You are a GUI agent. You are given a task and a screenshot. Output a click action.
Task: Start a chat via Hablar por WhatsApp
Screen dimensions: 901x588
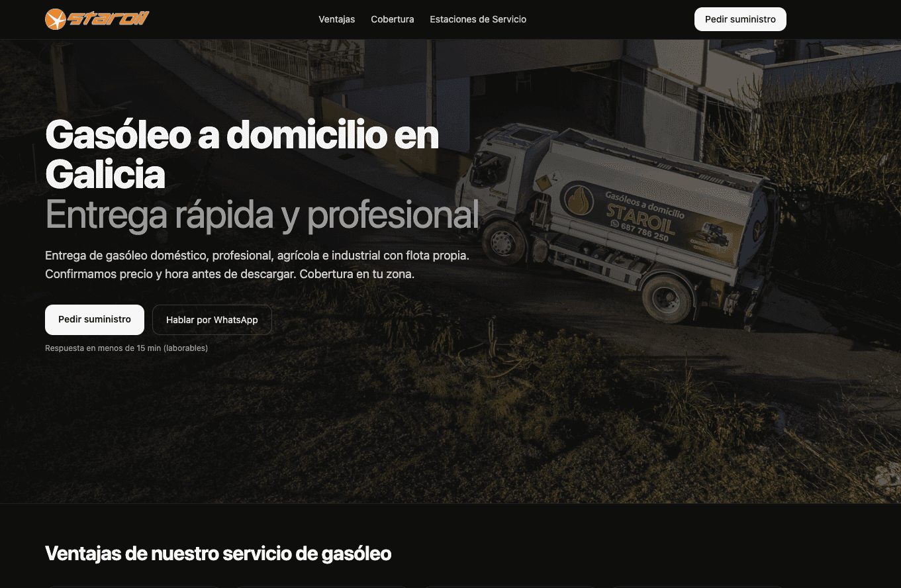tap(212, 320)
